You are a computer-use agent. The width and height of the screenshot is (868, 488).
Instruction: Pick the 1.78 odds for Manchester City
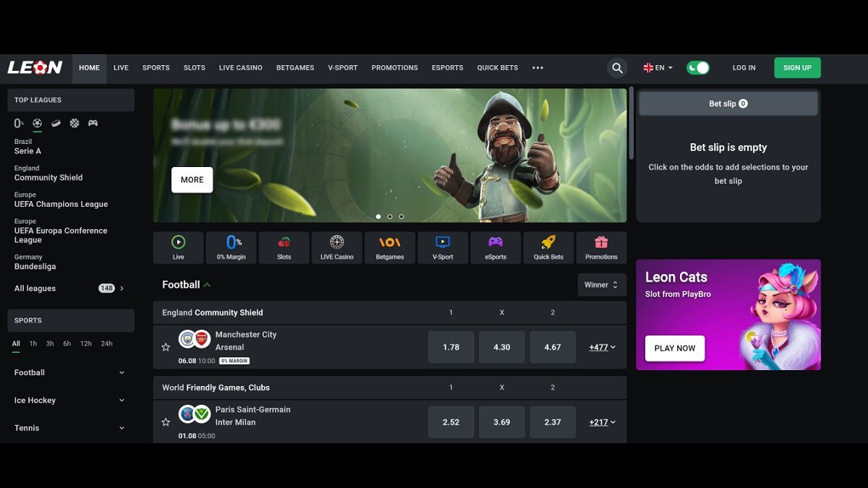451,347
